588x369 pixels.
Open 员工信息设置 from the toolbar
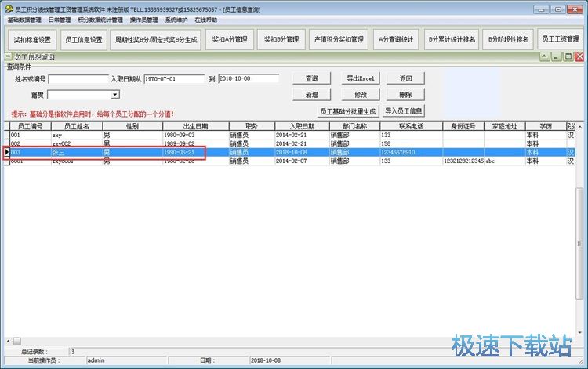click(84, 40)
